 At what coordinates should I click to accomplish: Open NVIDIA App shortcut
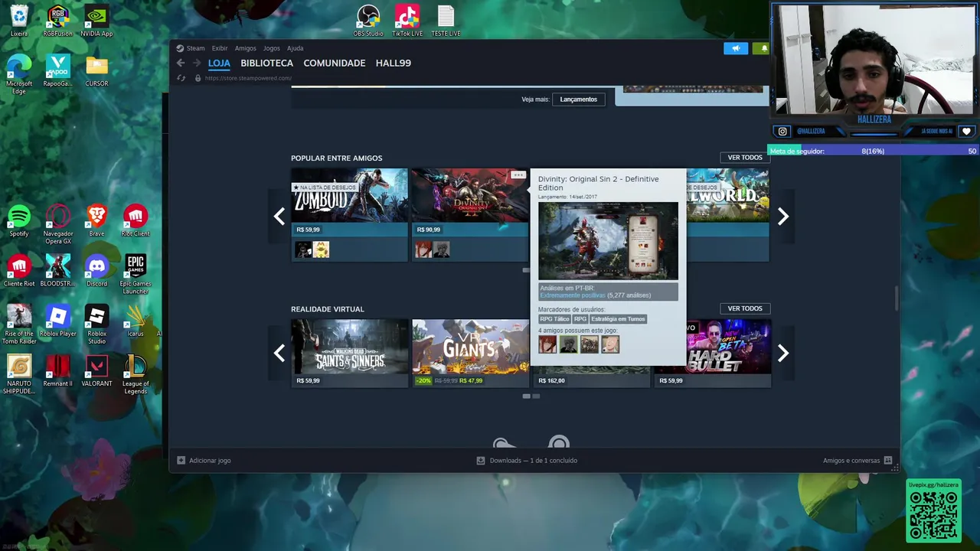coord(96,21)
